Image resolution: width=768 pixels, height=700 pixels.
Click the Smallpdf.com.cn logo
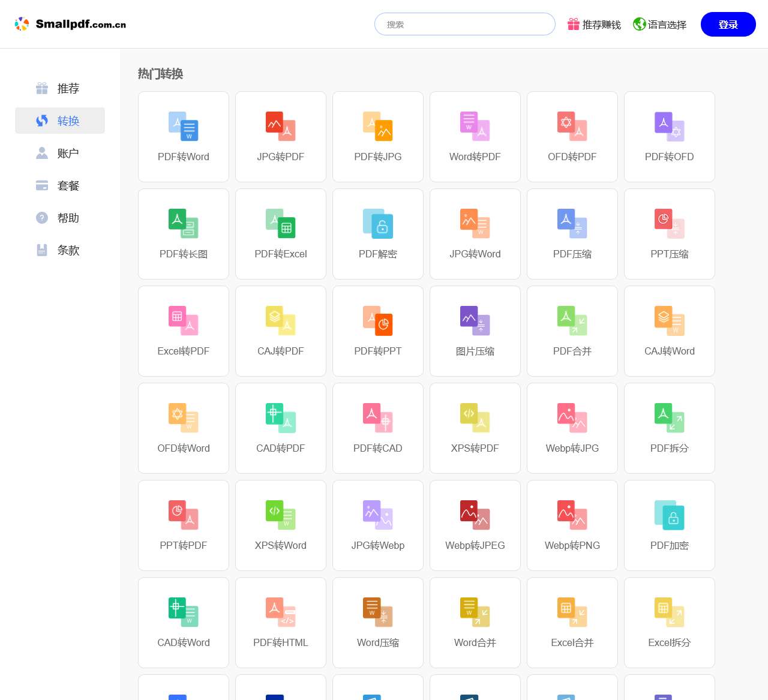pos(71,24)
